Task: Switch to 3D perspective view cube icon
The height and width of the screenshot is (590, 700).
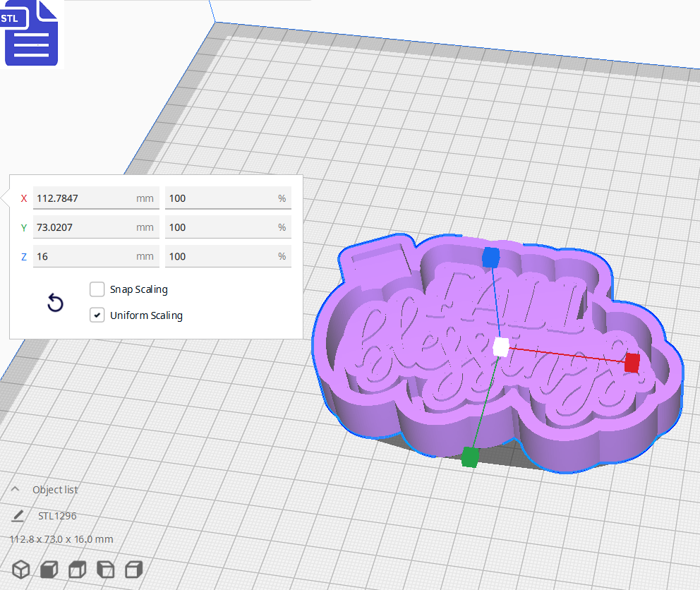Action: pos(21,570)
